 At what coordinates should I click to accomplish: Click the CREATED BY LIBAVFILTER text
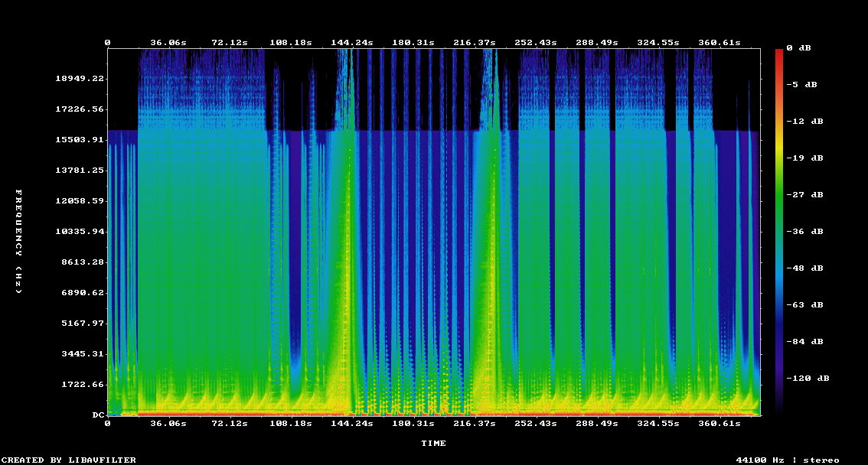tap(68, 460)
